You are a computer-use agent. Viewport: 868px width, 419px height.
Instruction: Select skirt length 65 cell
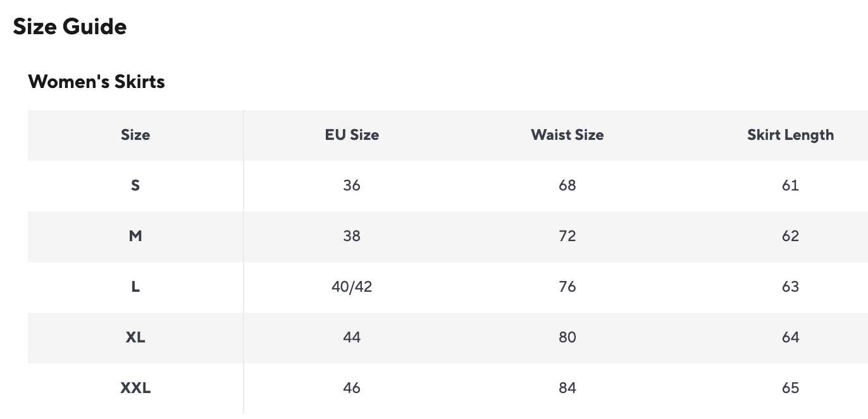(790, 388)
